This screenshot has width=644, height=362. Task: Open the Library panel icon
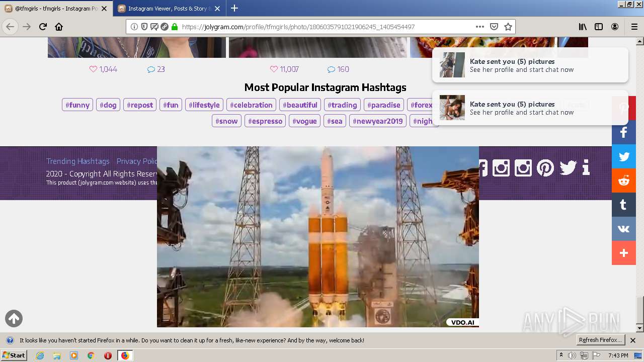[583, 27]
